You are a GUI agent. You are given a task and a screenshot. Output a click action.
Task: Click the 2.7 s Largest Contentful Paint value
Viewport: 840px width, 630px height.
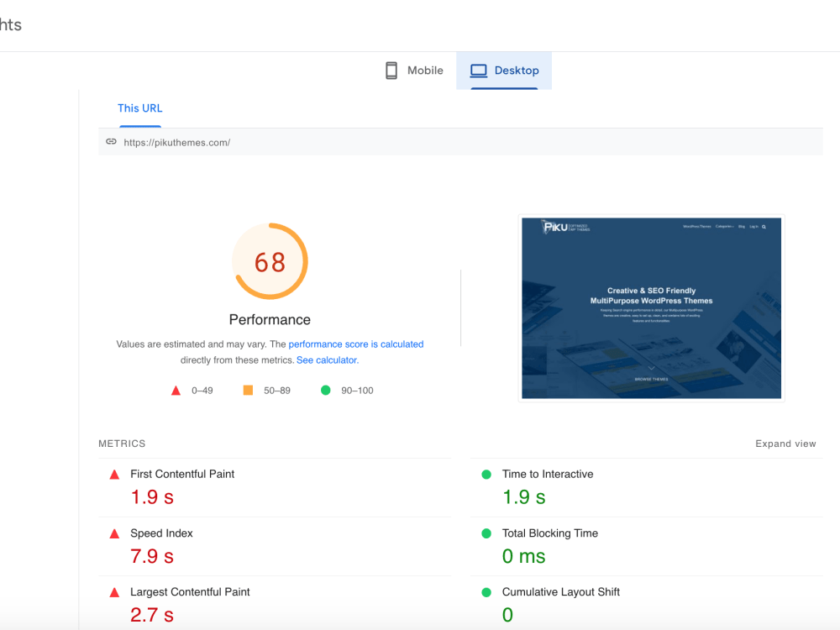pos(152,615)
